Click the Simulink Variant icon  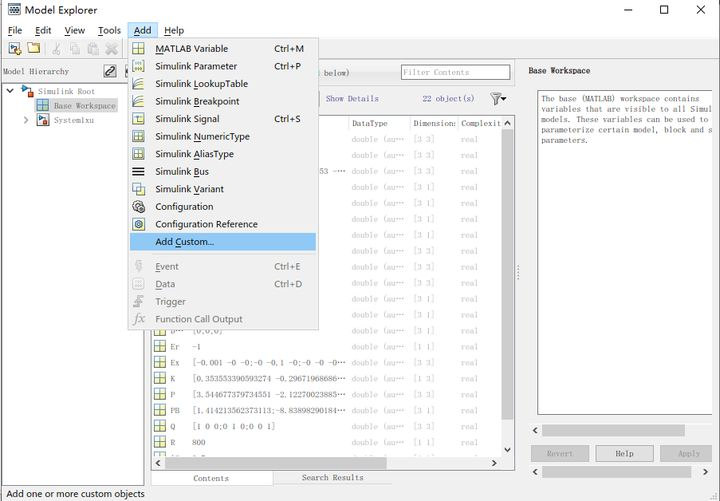point(138,189)
